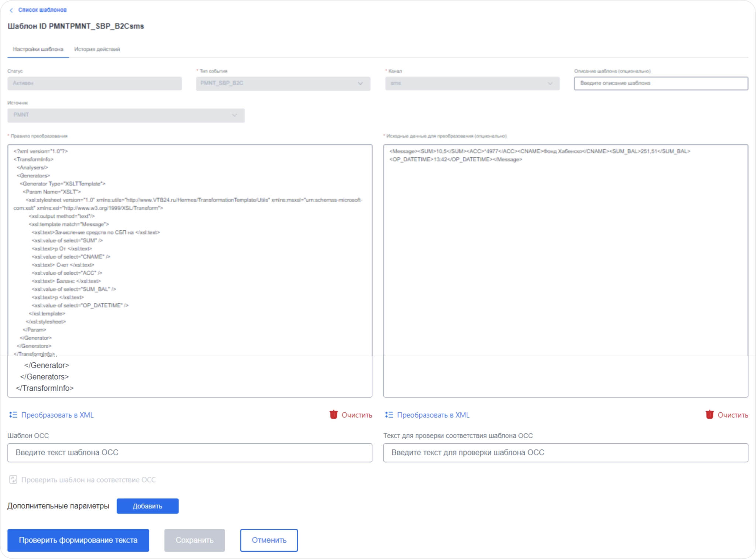This screenshot has width=756, height=559.
Task: Click the left Преобразовать в XML format icon
Action: tap(13, 415)
